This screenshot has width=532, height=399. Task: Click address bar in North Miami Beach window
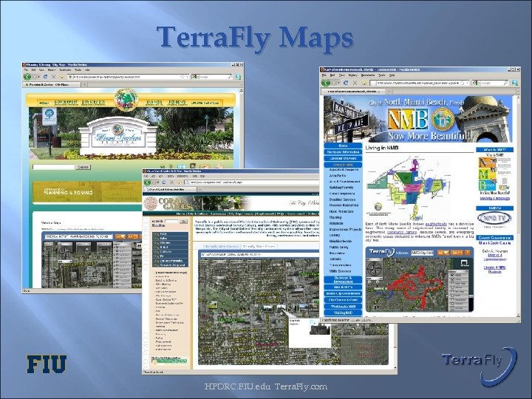coord(420,83)
